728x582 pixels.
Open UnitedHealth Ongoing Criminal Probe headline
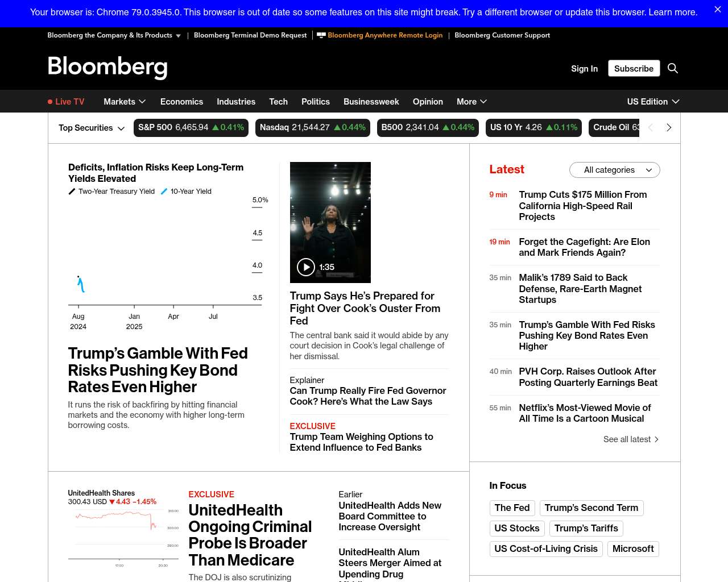coord(250,535)
